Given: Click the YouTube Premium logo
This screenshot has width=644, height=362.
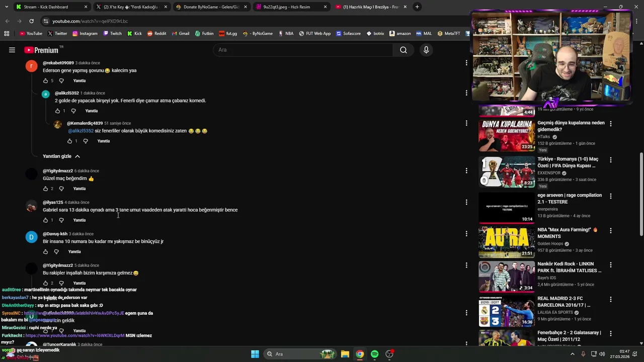Looking at the screenshot, I should pos(41,50).
